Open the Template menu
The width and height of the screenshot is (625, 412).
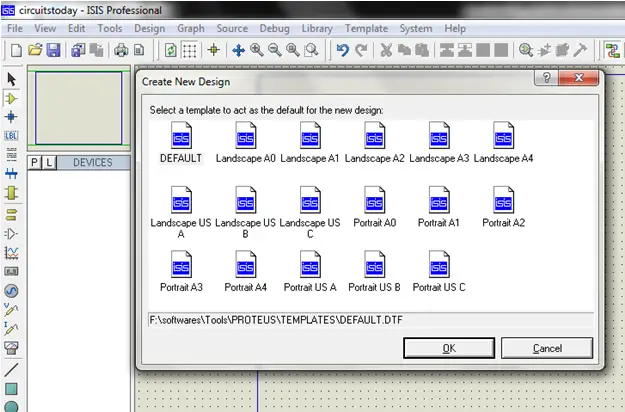pos(366,28)
